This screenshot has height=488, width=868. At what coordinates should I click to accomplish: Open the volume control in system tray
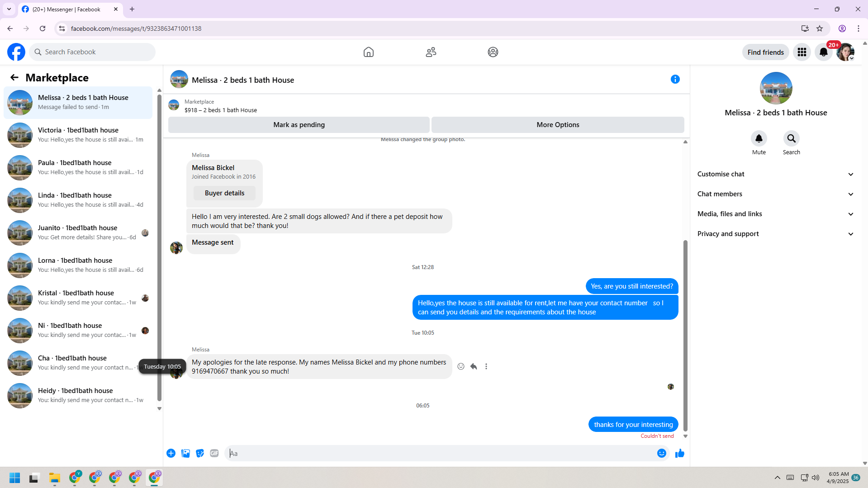(x=816, y=478)
